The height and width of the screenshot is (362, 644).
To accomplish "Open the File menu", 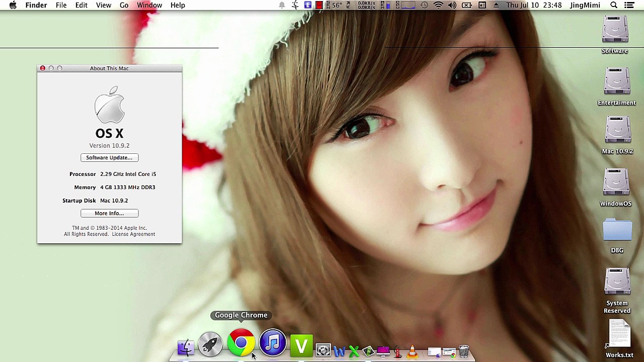I will pos(61,5).
